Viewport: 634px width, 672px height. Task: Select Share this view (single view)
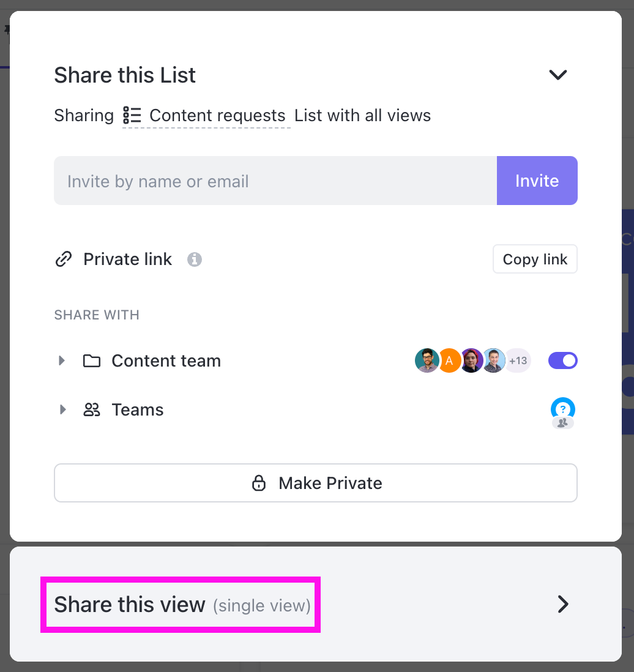[182, 605]
